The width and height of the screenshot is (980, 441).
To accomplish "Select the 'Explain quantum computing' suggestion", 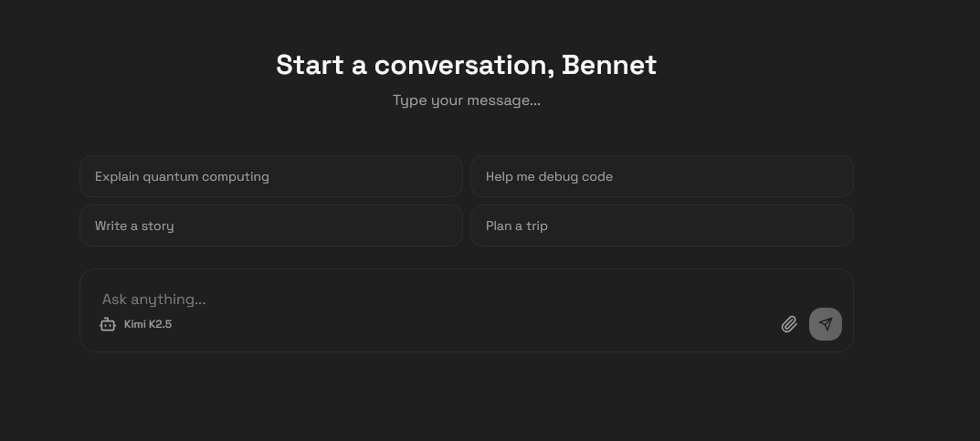I will coord(271,176).
